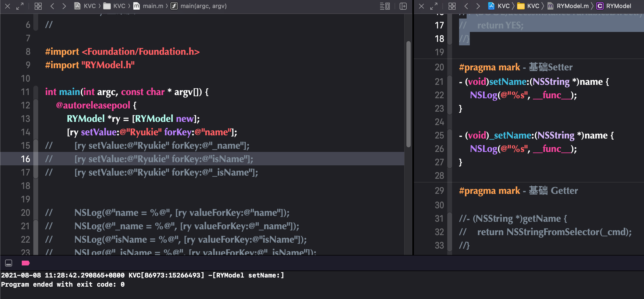Click the #import "RYModel.h" line

point(90,65)
